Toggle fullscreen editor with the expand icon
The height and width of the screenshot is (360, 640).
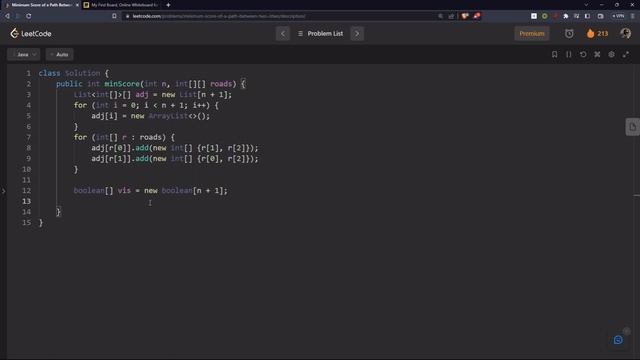(x=626, y=54)
